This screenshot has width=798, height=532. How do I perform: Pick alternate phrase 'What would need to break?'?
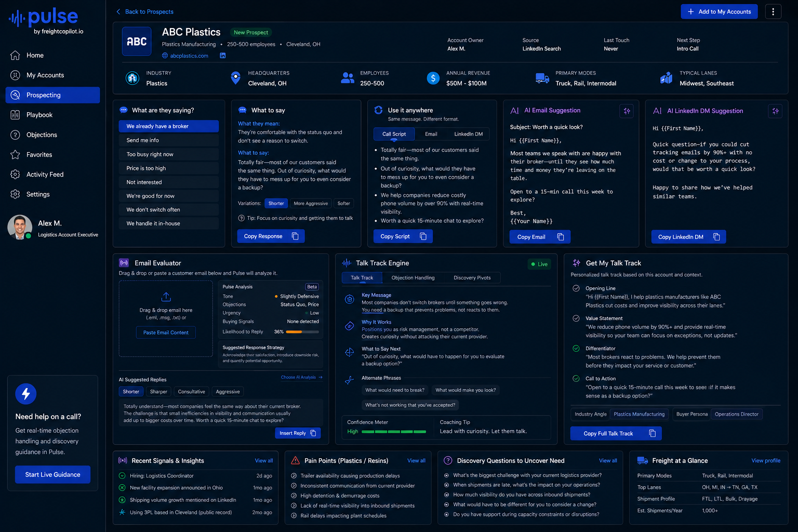395,390
